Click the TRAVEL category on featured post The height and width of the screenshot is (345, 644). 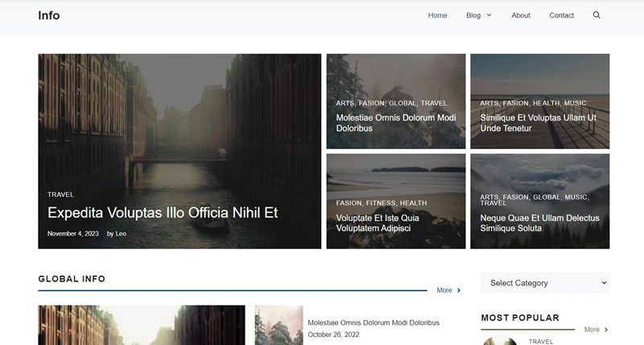click(60, 194)
